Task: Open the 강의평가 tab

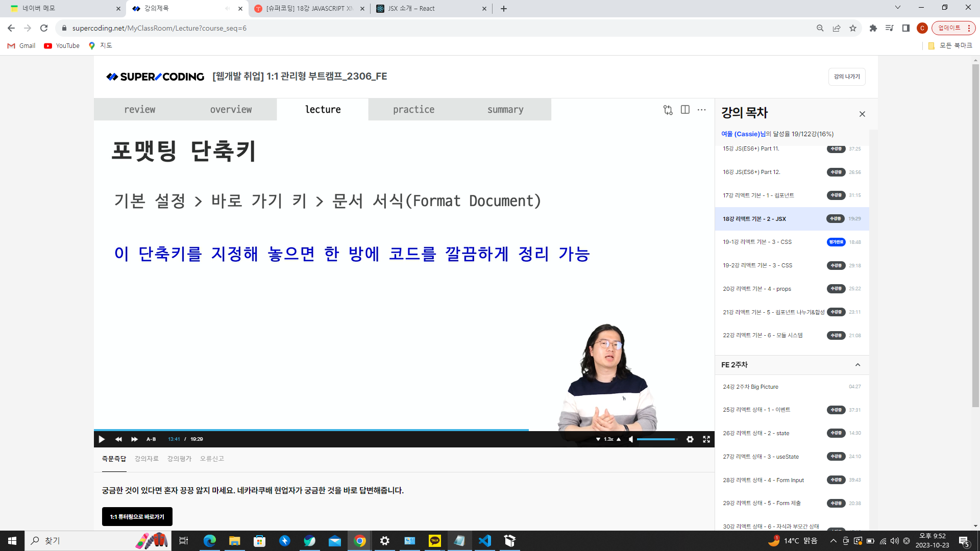Action: [179, 459]
